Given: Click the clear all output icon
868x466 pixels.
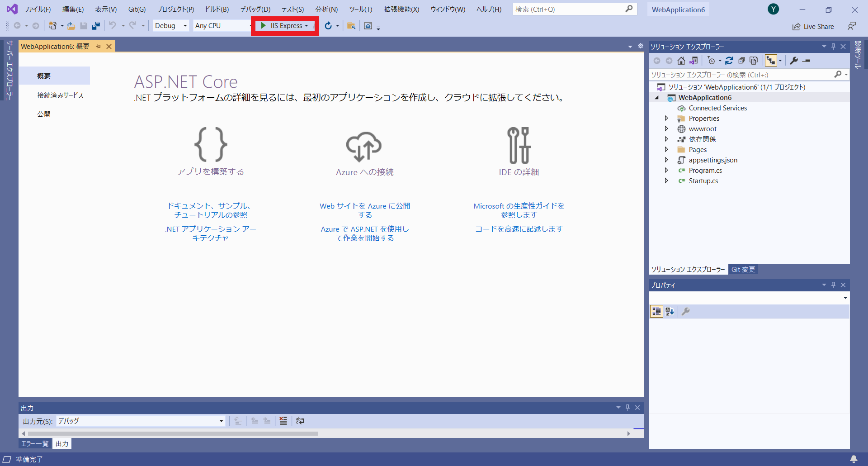Looking at the screenshot, I should pos(283,421).
